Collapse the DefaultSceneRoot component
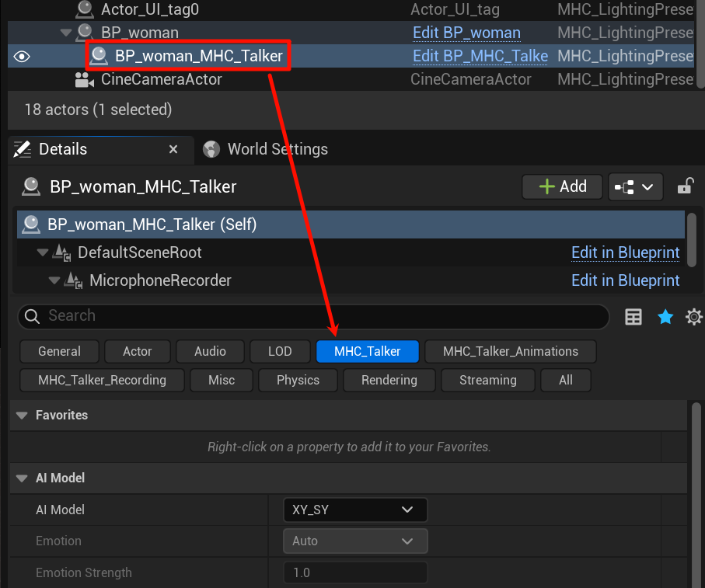The image size is (705, 588). (41, 252)
